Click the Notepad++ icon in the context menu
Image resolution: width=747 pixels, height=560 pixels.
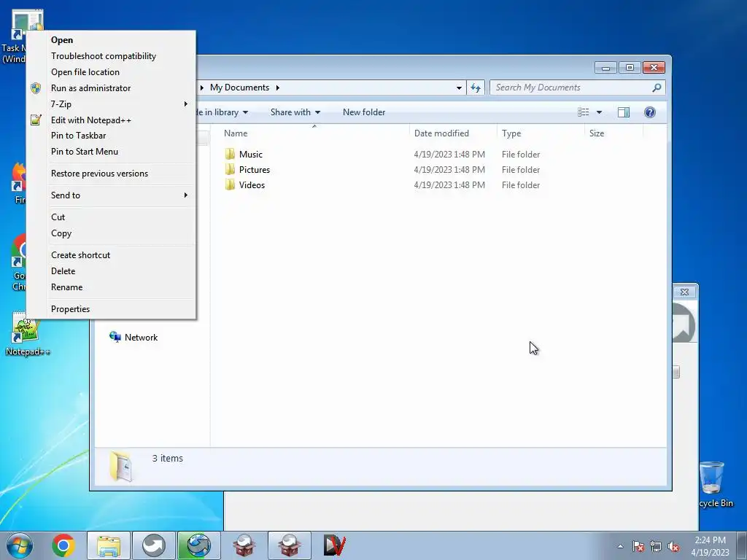coord(36,120)
